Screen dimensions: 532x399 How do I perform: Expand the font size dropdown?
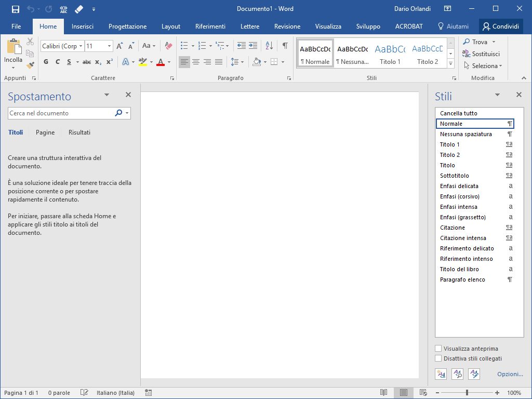(x=109, y=46)
